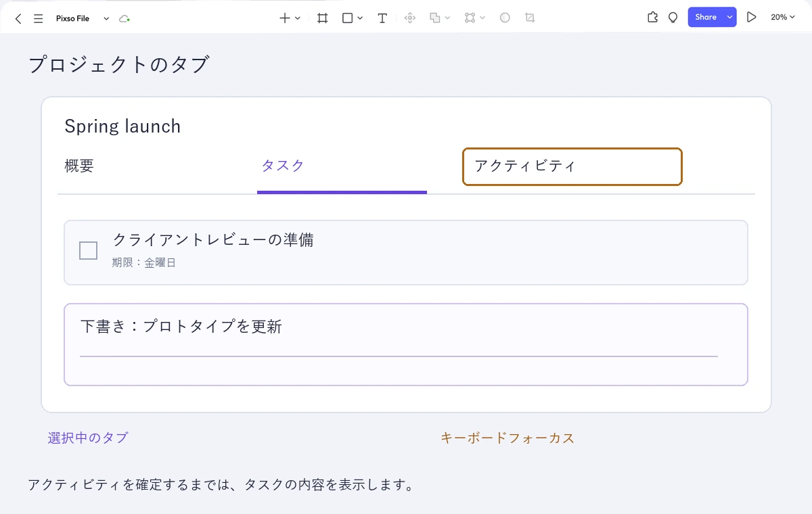Click the Spring launch project title
This screenshot has height=514, width=812.
coord(122,126)
